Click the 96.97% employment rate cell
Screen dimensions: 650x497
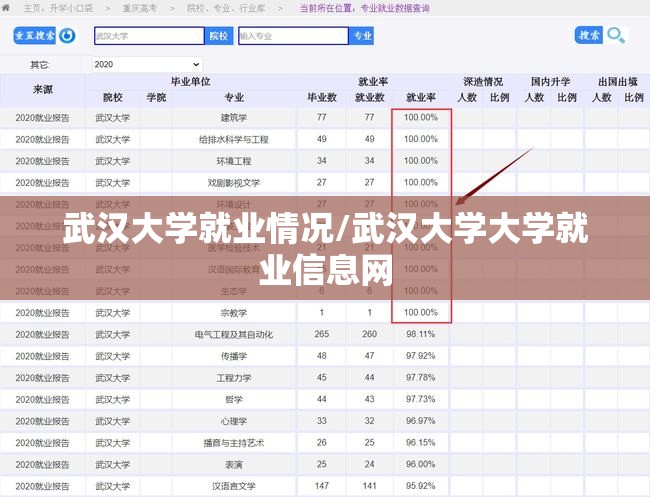click(x=421, y=421)
